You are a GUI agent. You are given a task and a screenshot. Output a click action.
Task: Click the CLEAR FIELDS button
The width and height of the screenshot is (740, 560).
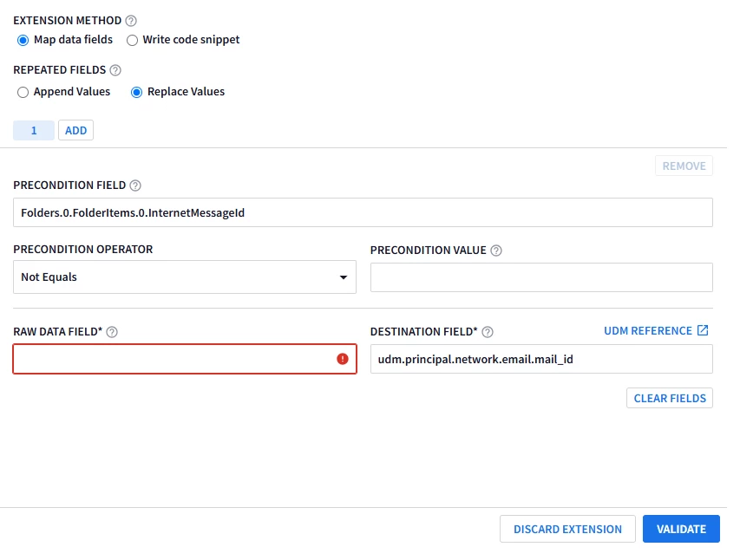tap(670, 398)
